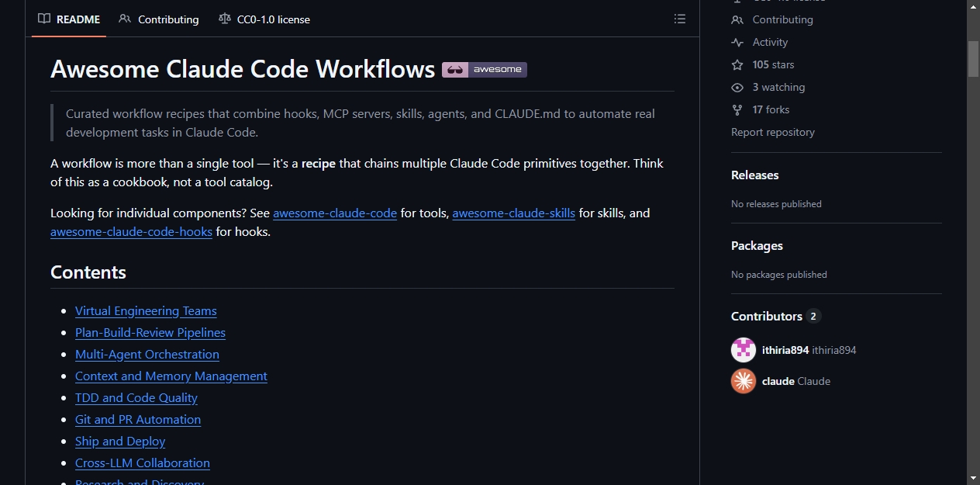Click the sidebar Contributing people icon
980x485 pixels.
point(737,19)
